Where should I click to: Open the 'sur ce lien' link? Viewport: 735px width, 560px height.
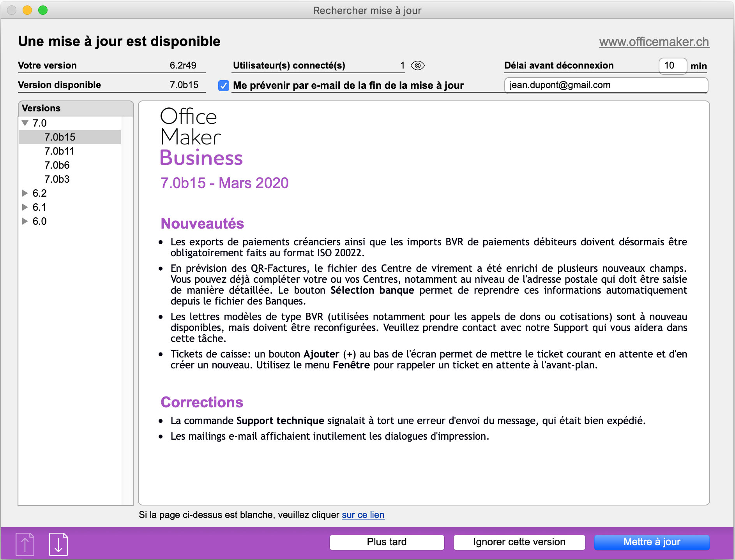[363, 515]
